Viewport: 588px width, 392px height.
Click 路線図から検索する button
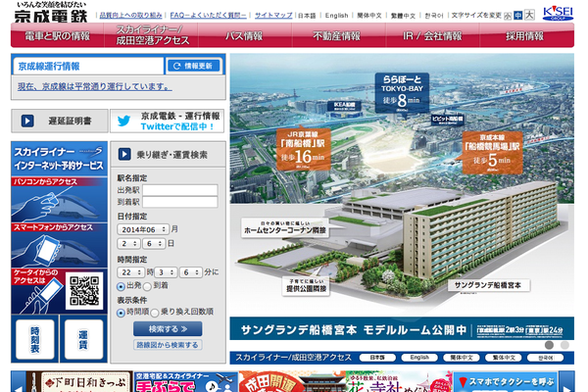[168, 344]
